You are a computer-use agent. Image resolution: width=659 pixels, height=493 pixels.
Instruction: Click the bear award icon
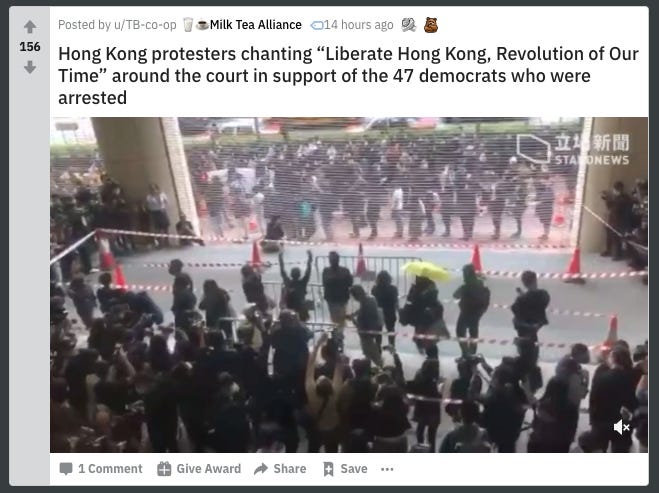(x=431, y=25)
